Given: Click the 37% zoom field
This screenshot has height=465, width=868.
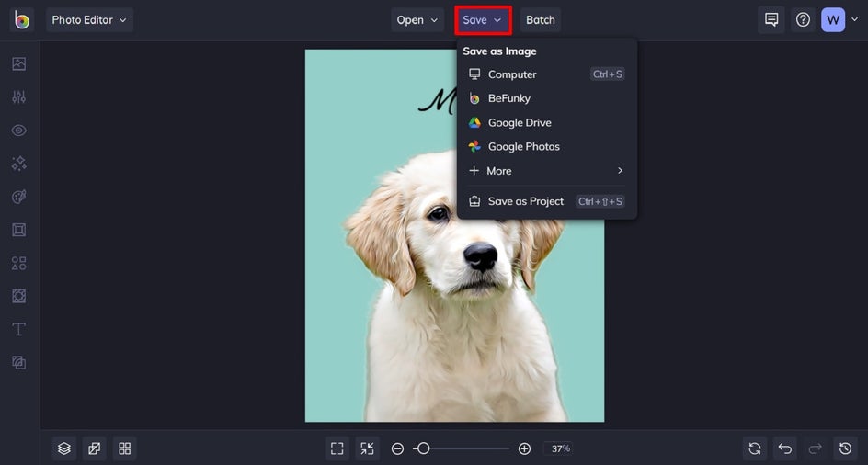Looking at the screenshot, I should 558,448.
